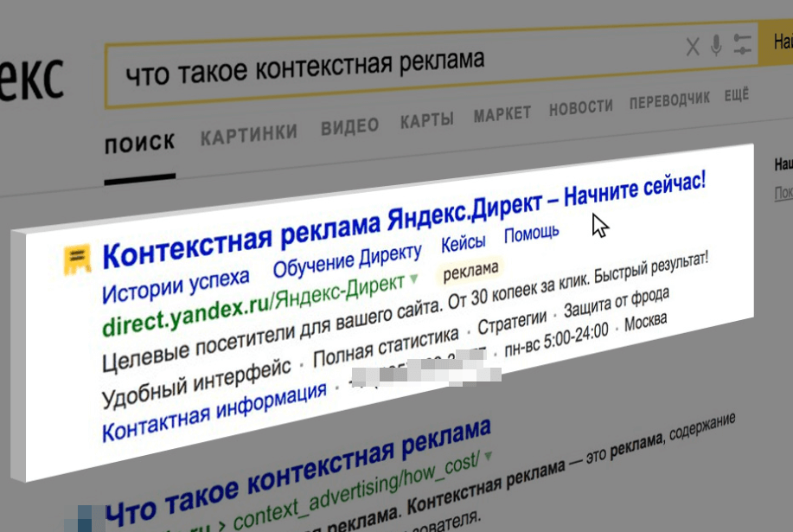The image size is (793, 532).
Task: Activate voice search microphone icon
Action: pyautogui.click(x=716, y=45)
